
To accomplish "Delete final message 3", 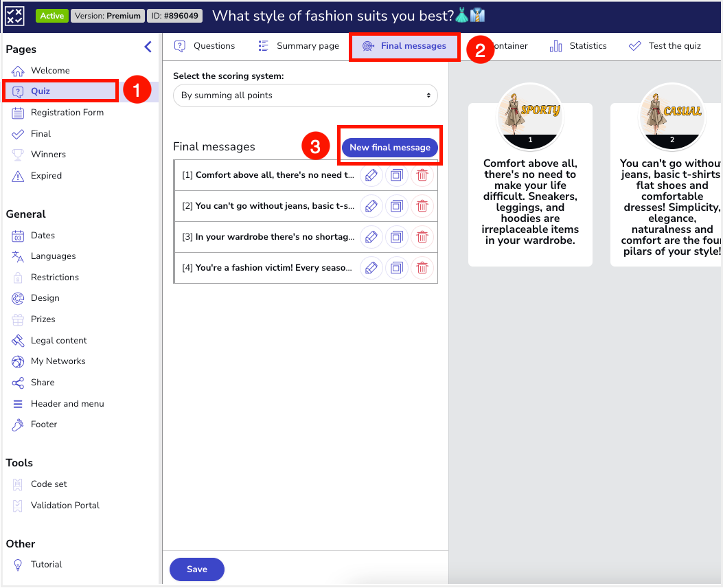I will tap(422, 237).
